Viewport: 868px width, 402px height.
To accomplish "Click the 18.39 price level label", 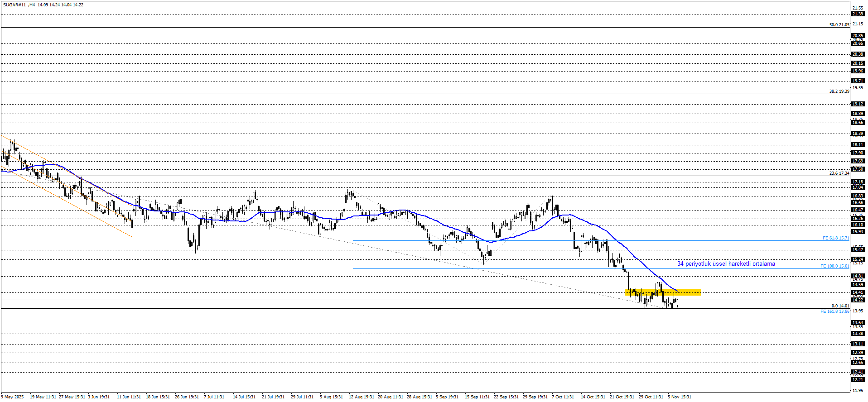I will click(x=858, y=134).
